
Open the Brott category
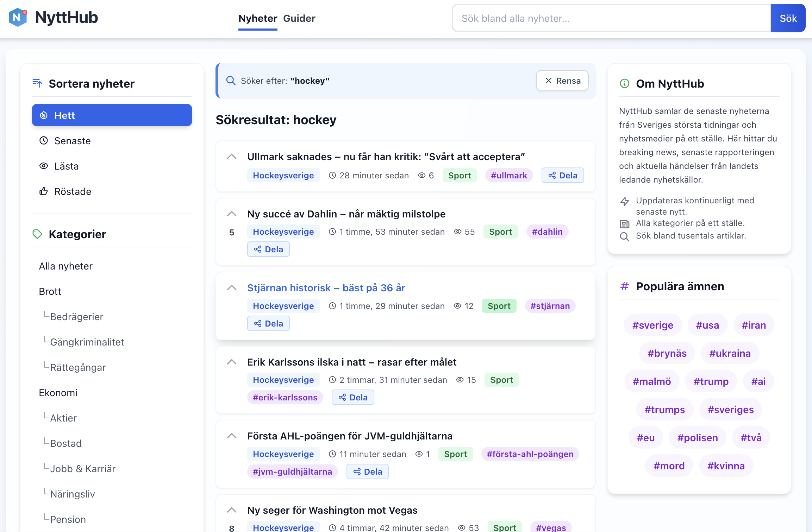click(x=50, y=291)
